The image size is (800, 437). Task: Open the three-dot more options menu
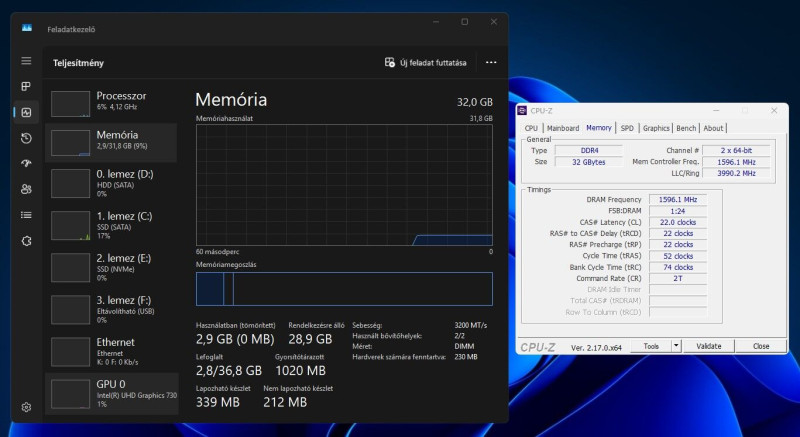click(491, 62)
